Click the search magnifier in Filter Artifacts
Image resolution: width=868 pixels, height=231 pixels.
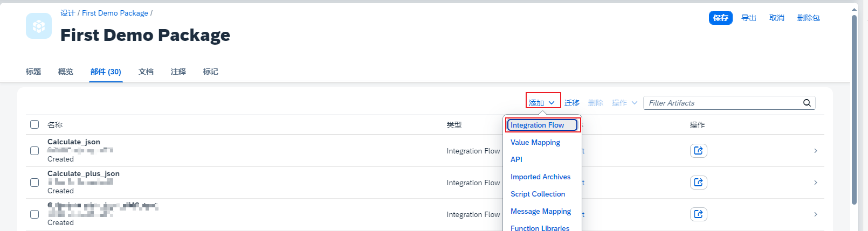(807, 103)
